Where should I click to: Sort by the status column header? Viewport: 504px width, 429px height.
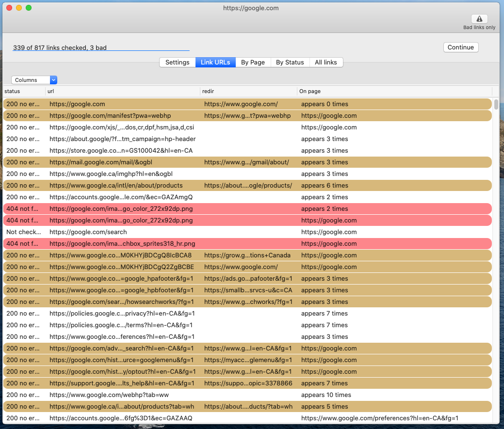click(24, 91)
